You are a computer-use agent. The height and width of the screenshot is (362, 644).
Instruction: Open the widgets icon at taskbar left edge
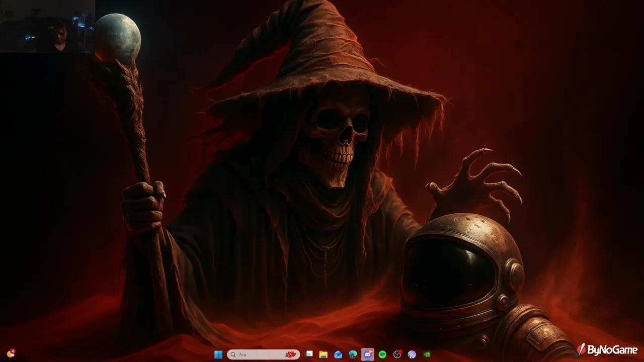pos(11,353)
